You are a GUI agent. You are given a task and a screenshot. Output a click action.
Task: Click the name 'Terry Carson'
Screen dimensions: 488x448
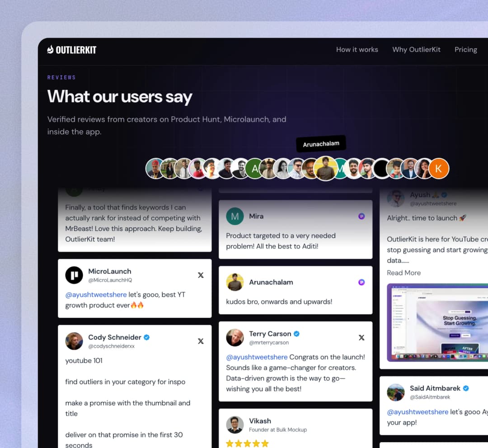[270, 334]
